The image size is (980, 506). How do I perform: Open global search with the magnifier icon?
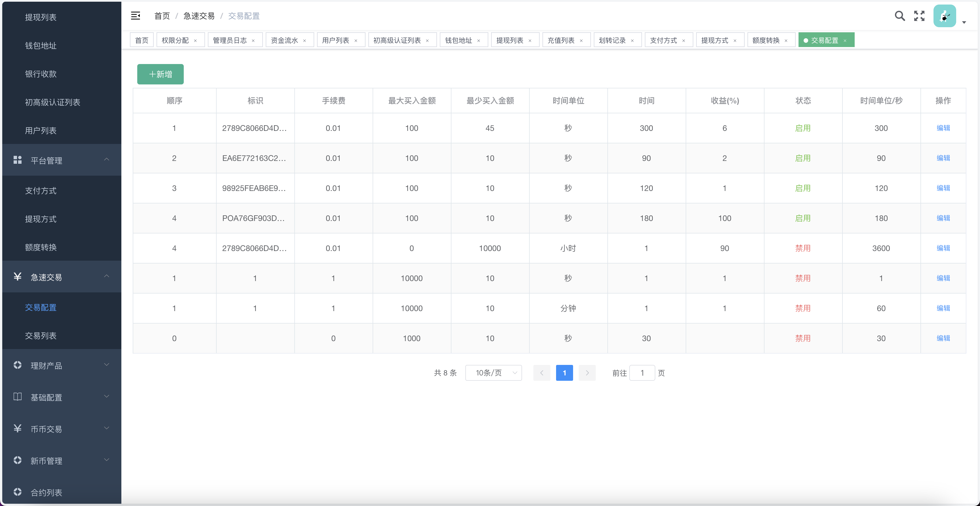900,16
